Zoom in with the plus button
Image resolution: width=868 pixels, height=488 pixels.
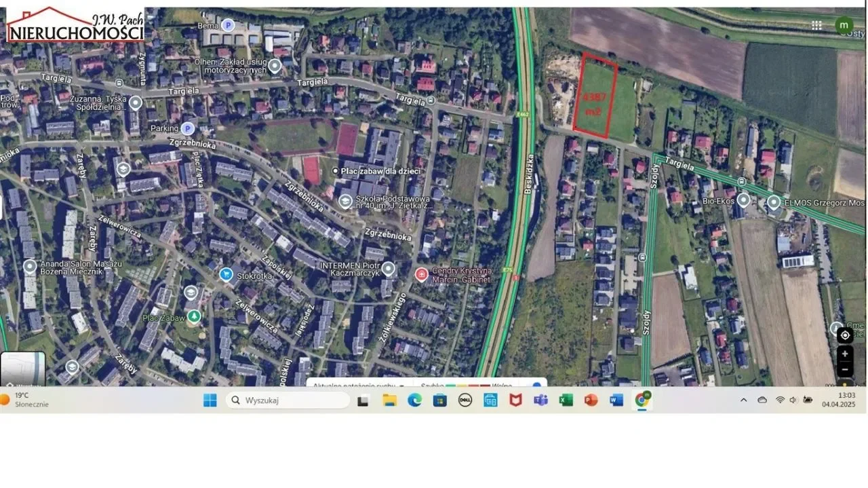pos(844,354)
